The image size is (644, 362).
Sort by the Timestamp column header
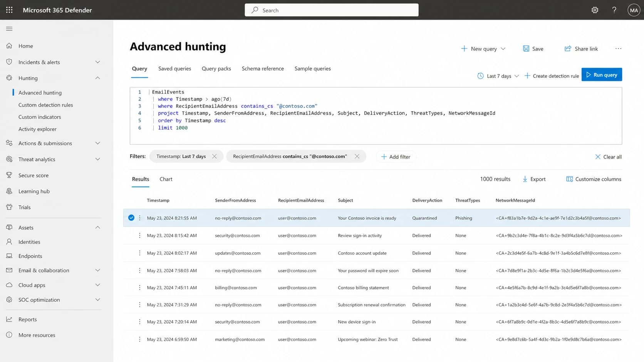coord(158,200)
